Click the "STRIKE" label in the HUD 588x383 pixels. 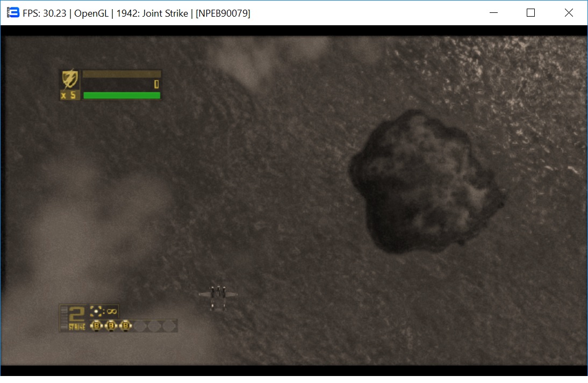pos(77,327)
